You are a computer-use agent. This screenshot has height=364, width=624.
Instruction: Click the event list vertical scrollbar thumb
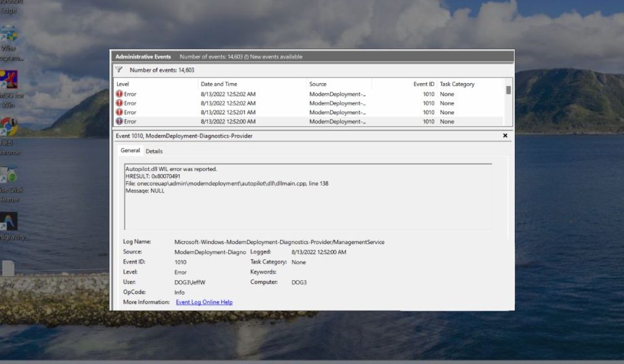pyautogui.click(x=508, y=90)
